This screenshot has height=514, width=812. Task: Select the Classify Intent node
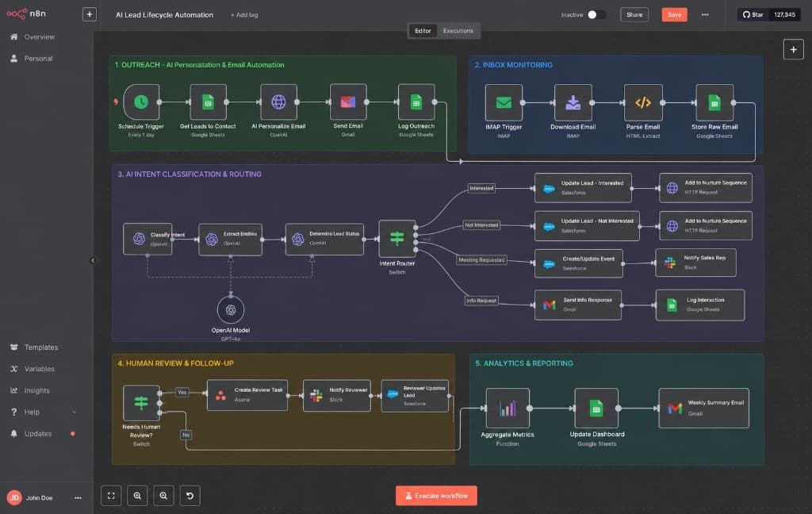pos(147,239)
